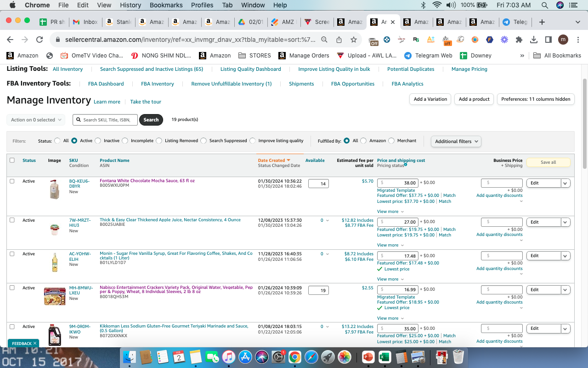The image size is (588, 368).
Task: Select the 'Inactive' status filter
Action: (98, 141)
